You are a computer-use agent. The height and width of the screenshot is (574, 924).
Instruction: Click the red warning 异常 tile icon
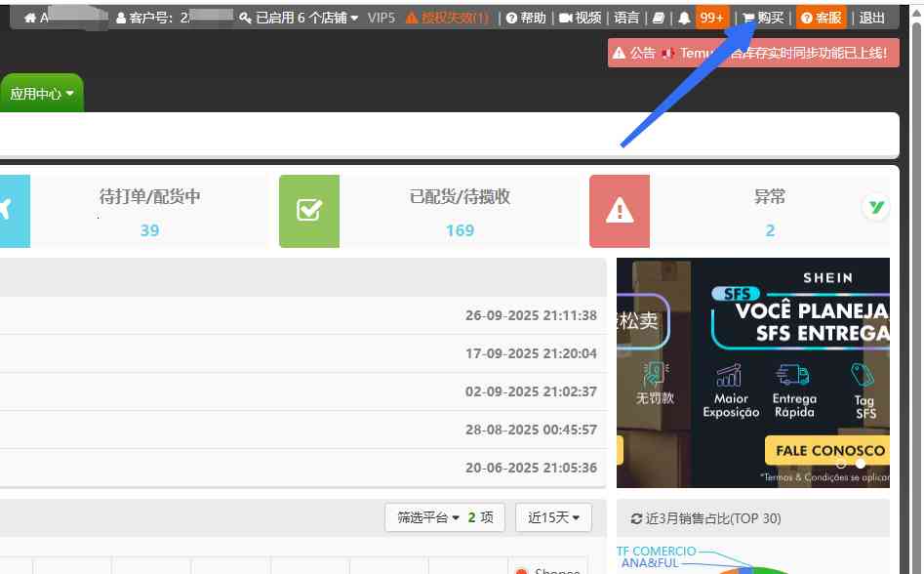point(620,211)
